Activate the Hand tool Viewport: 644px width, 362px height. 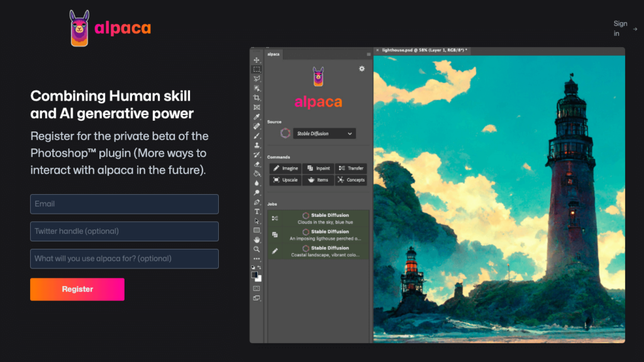257,240
